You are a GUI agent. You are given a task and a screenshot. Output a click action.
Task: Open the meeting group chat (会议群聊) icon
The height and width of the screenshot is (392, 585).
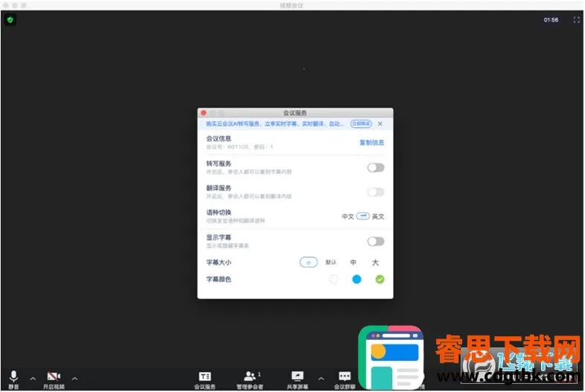(345, 376)
